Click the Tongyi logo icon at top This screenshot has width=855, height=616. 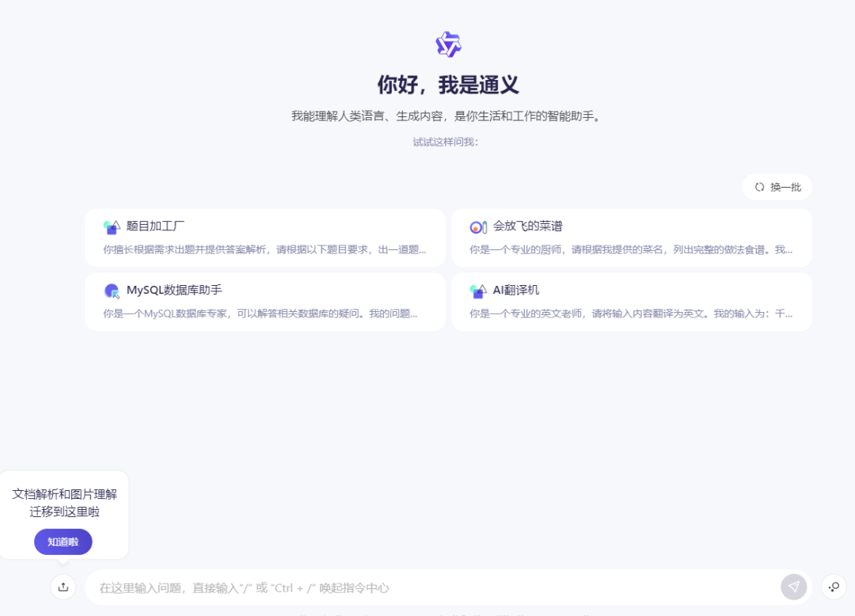tap(448, 44)
